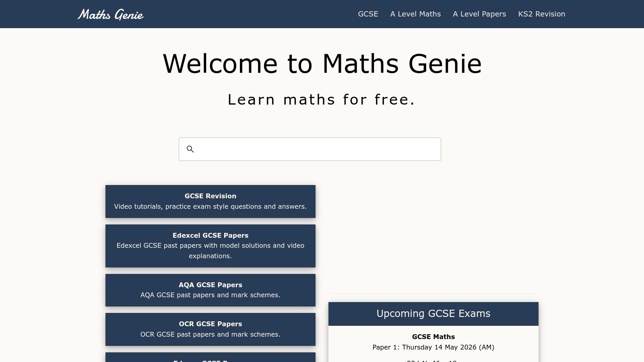Click the GCSE Maths exam heading
644x362 pixels.
tap(433, 337)
